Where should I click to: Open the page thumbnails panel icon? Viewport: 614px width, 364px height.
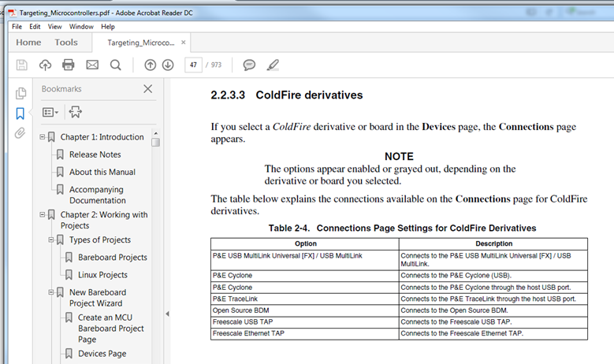tap(20, 93)
